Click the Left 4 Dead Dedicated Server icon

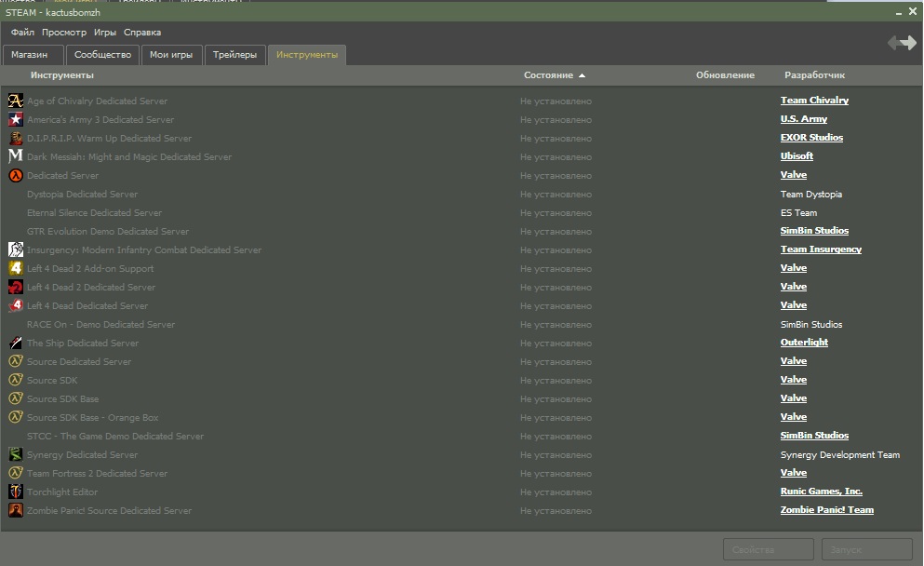click(x=16, y=306)
